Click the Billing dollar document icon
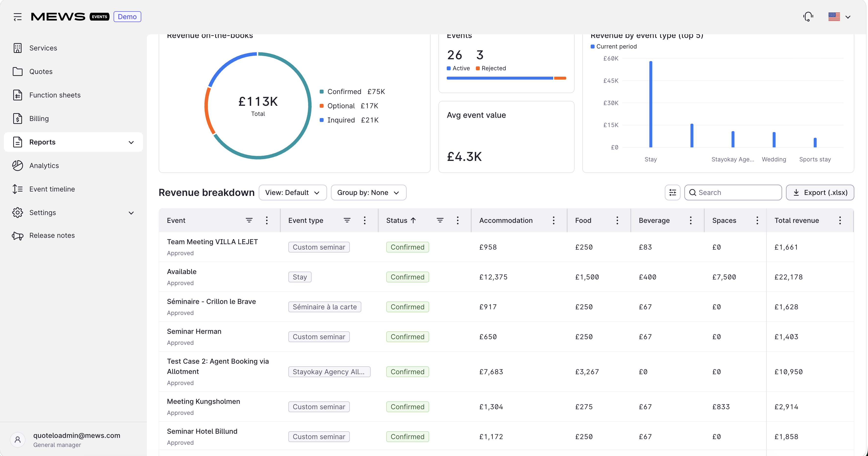The height and width of the screenshot is (456, 868). click(18, 119)
